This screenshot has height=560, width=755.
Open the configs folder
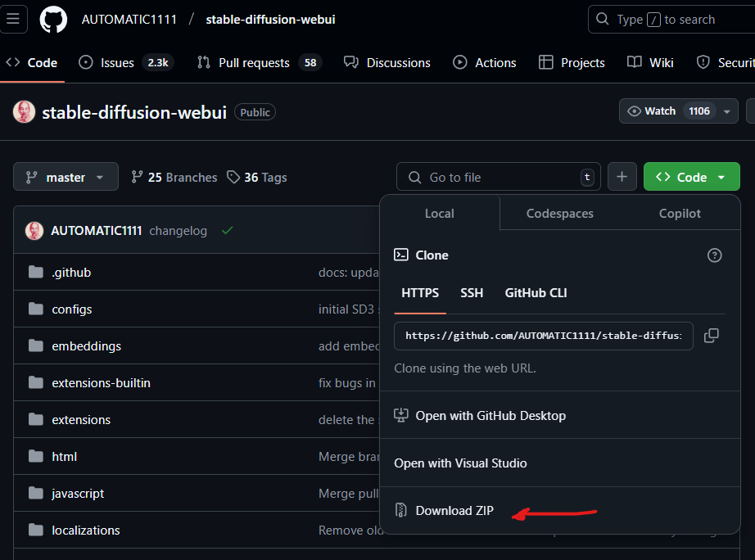(72, 309)
